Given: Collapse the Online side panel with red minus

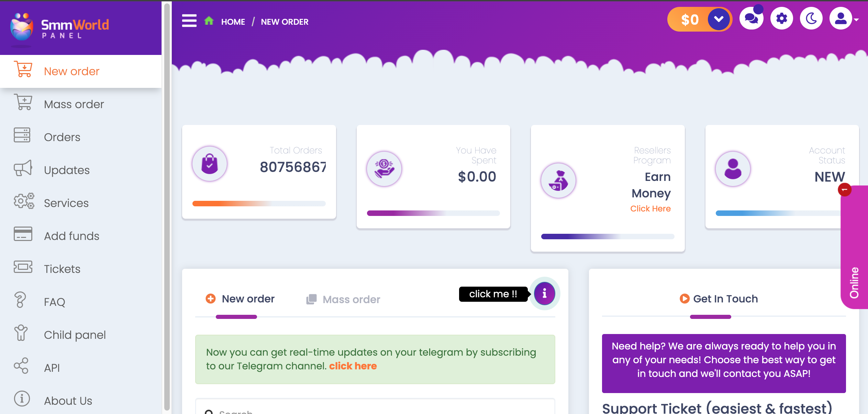Looking at the screenshot, I should (844, 189).
